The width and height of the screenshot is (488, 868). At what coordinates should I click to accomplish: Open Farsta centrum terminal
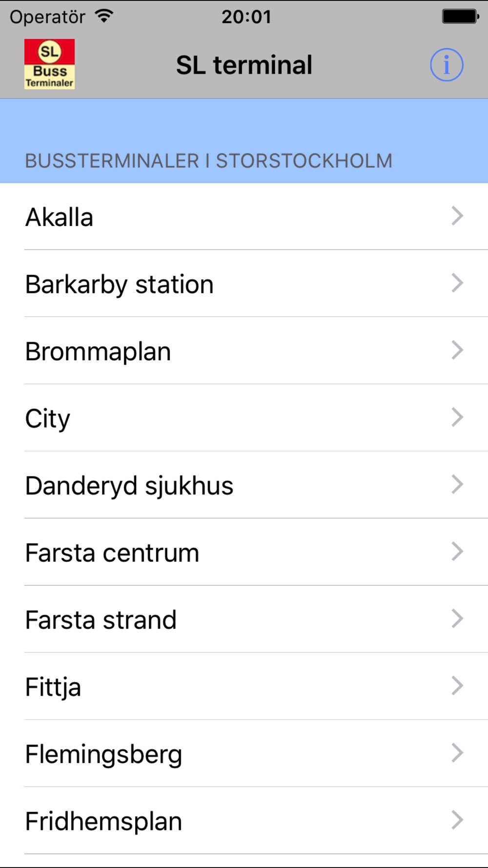[244, 552]
